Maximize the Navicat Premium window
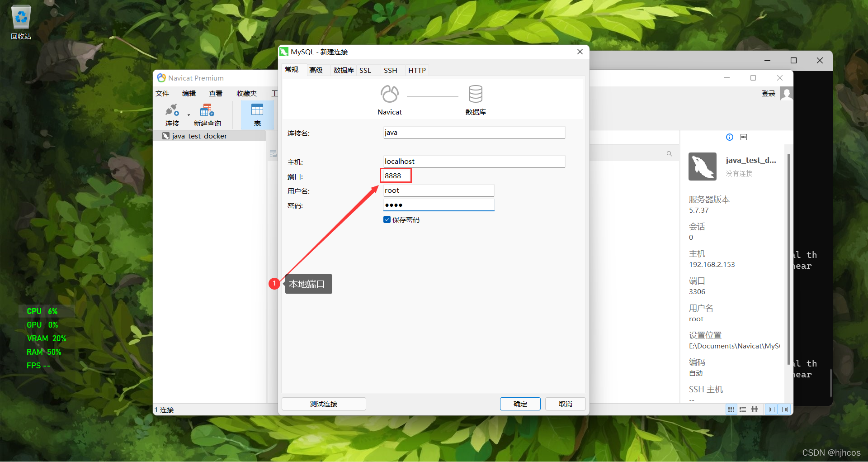This screenshot has height=462, width=868. pos(753,78)
